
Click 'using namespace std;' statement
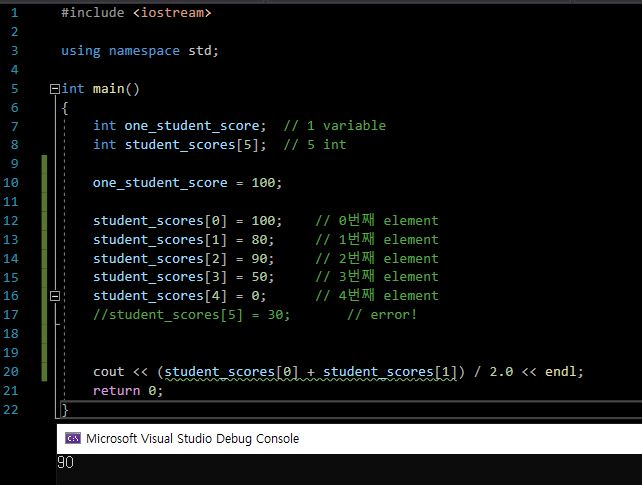pyautogui.click(x=140, y=51)
